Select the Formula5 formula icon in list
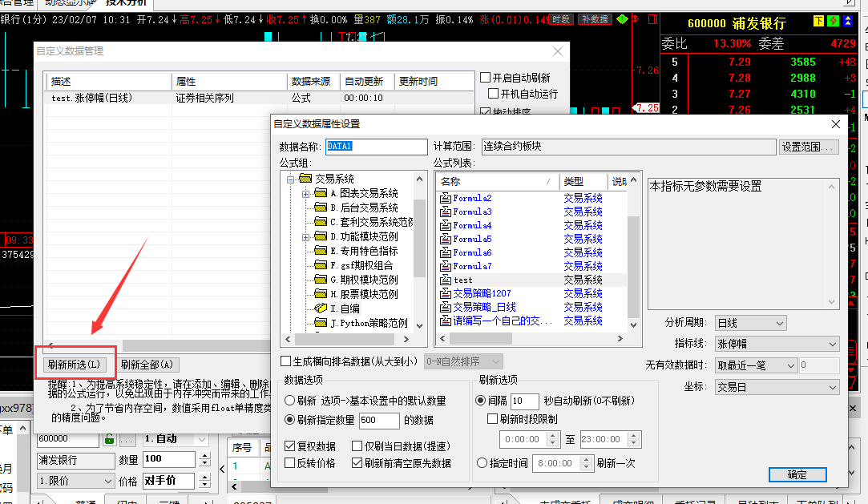The height and width of the screenshot is (504, 868). (446, 239)
